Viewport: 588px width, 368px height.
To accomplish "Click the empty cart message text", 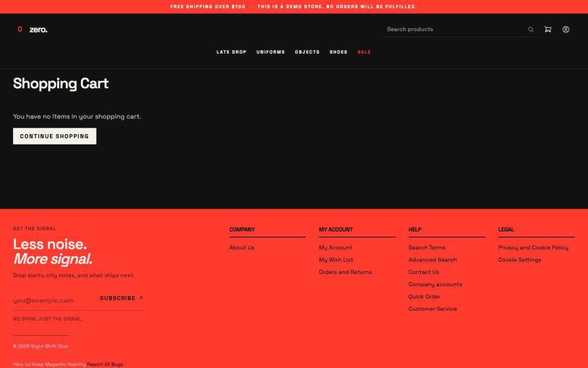I will [x=77, y=116].
